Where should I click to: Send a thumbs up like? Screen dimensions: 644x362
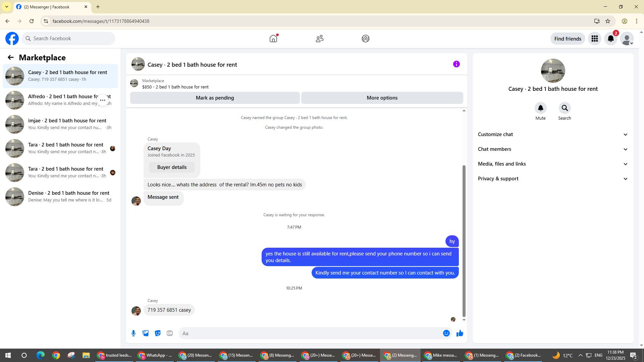coord(460,333)
